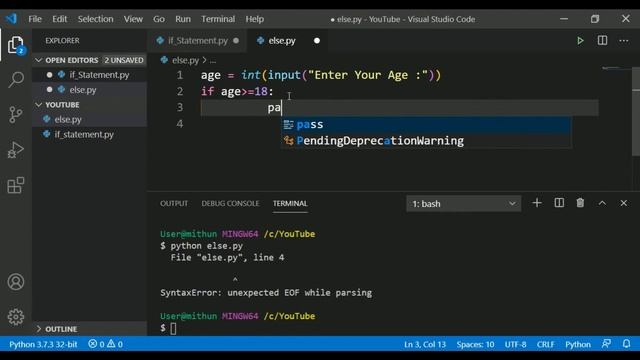Click the warnings count in status bar
Viewport: 640px width, 360px height.
115,344
